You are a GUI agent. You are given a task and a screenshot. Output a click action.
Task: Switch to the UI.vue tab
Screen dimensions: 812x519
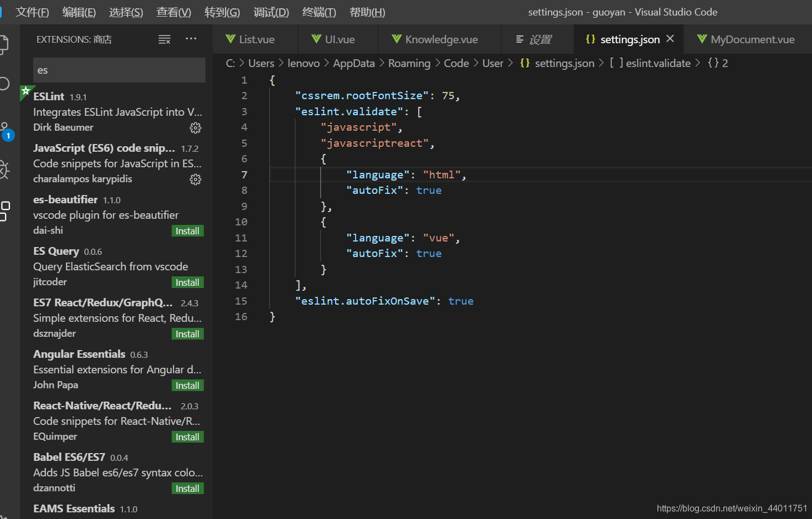[338, 39]
